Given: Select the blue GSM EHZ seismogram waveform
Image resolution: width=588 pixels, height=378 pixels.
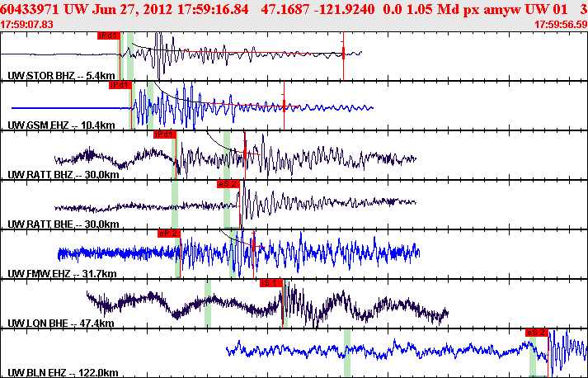Looking at the screenshot, I should click(x=192, y=106).
